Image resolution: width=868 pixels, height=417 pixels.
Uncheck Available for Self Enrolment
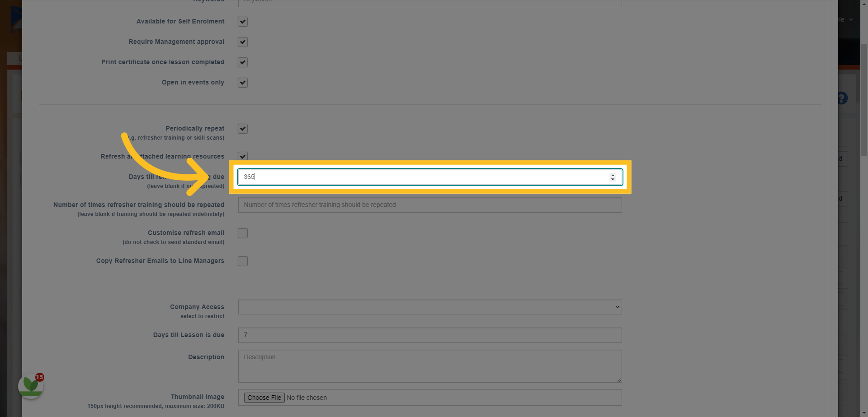click(243, 22)
